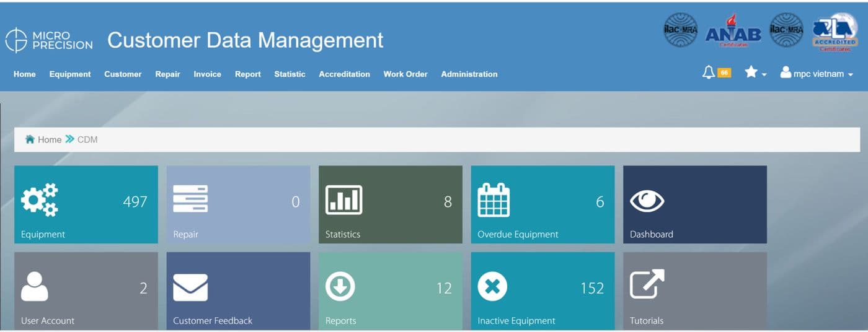Image resolution: width=868 pixels, height=332 pixels.
Task: Open the Dashboard eye icon tile
Action: pyautogui.click(x=695, y=204)
